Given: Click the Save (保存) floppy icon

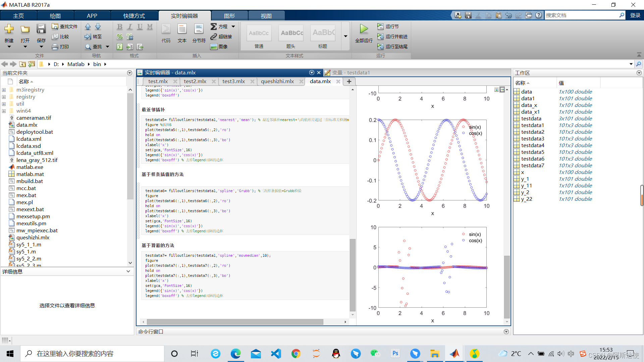Looking at the screenshot, I should click(41, 29).
